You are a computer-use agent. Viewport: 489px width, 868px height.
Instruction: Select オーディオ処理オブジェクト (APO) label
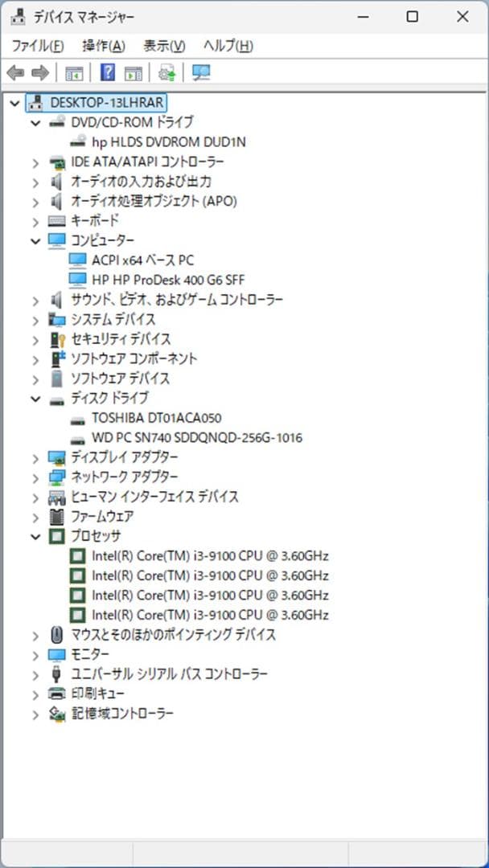154,201
